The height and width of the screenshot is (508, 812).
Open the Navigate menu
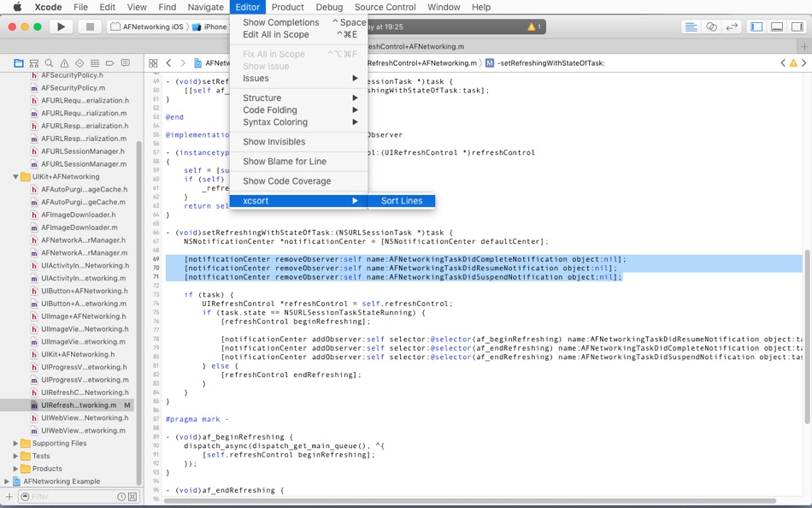206,7
